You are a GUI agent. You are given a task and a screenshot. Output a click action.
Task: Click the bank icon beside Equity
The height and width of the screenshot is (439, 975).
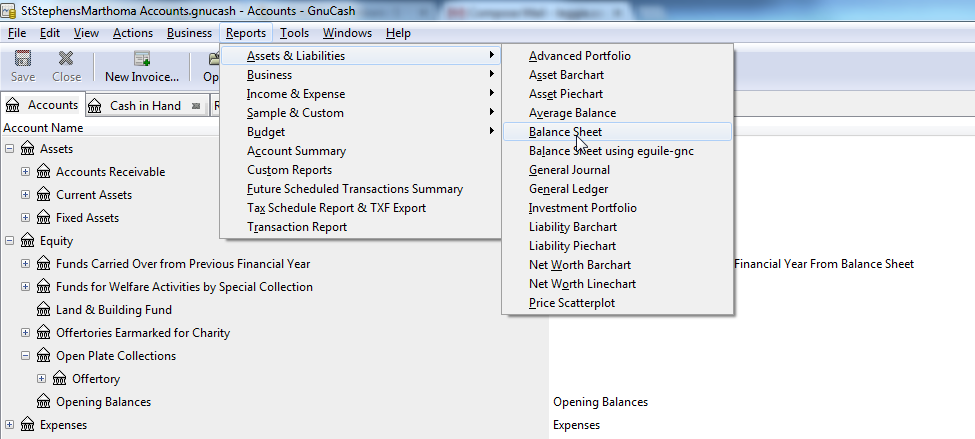coord(27,241)
